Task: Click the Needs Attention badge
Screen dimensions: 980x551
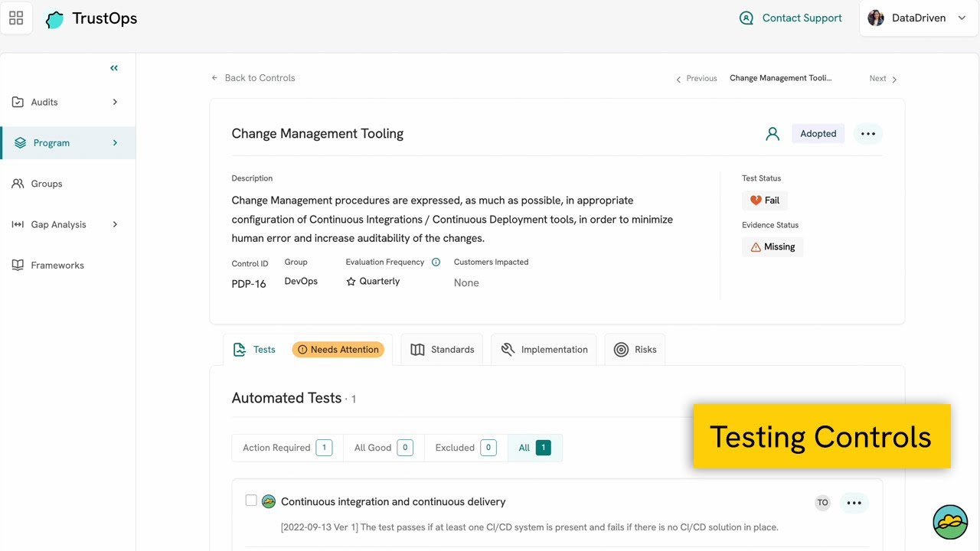Action: [x=338, y=350]
